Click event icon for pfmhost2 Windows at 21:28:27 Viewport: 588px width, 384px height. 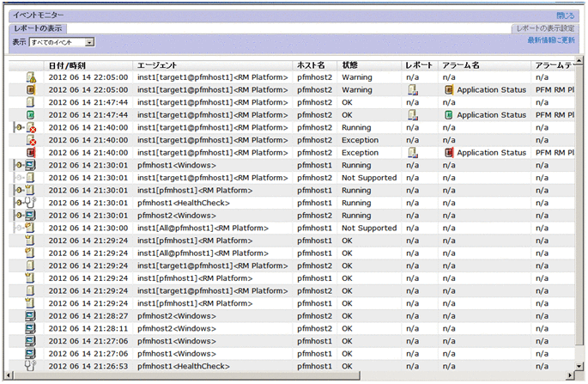click(x=30, y=316)
